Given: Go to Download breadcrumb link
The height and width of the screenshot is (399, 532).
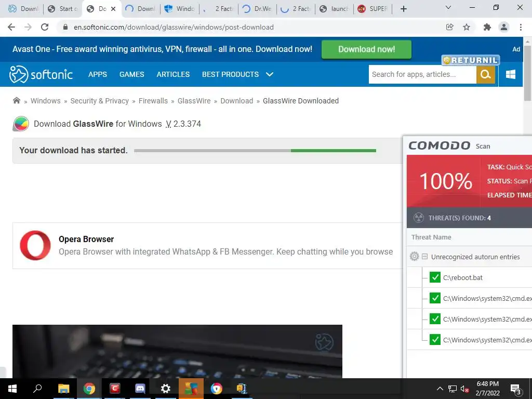Looking at the screenshot, I should pyautogui.click(x=237, y=101).
